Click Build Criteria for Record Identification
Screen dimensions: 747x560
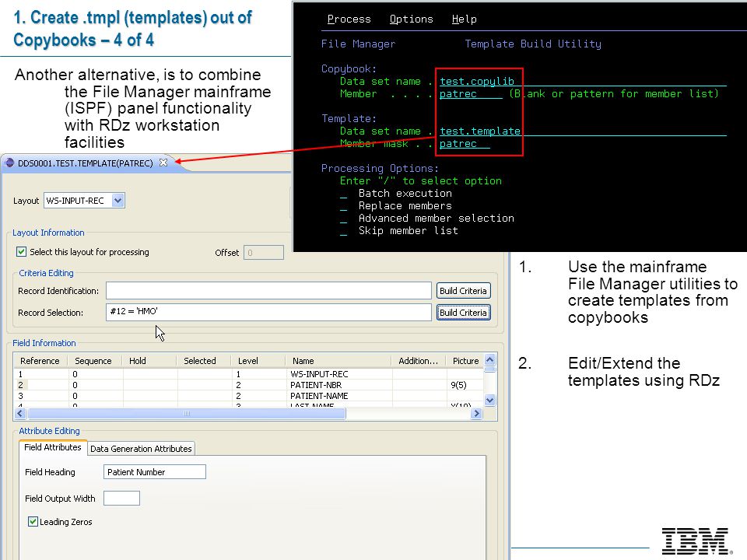[x=463, y=290]
